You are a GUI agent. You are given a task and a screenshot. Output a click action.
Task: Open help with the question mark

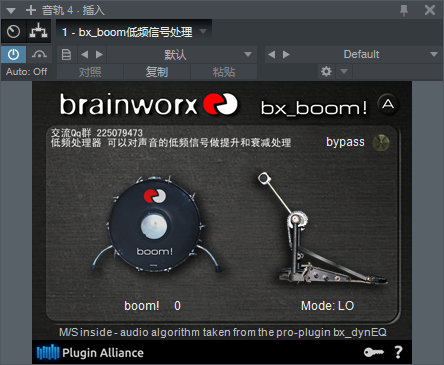(398, 352)
